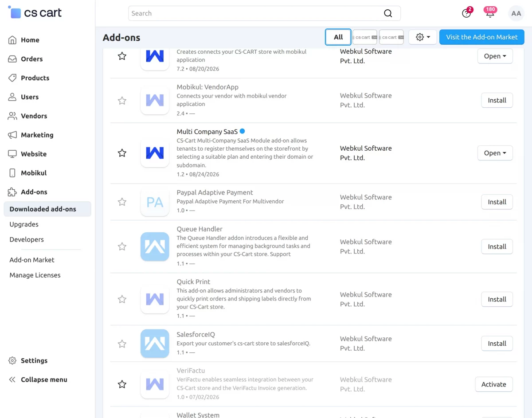The width and height of the screenshot is (532, 418).
Task: Open the notifications bell with badge 180
Action: (490, 13)
